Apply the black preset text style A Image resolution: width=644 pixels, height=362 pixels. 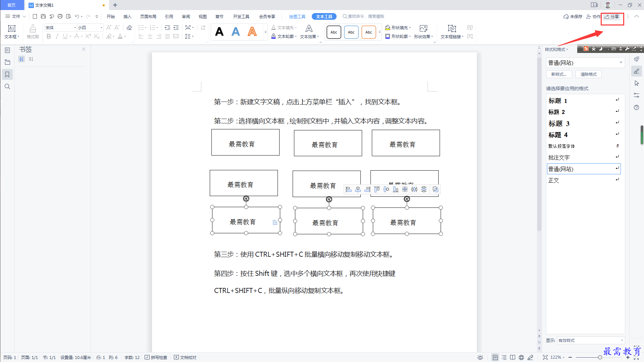(219, 32)
